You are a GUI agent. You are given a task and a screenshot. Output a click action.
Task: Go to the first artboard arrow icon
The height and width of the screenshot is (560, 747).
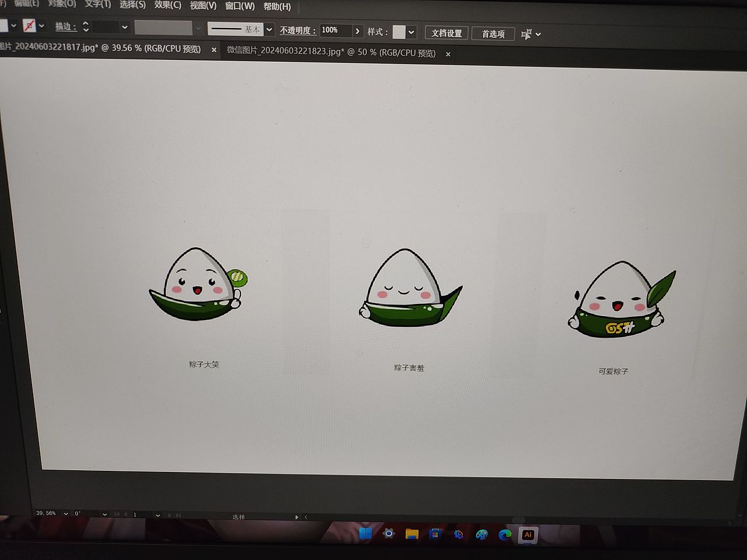coord(116,515)
